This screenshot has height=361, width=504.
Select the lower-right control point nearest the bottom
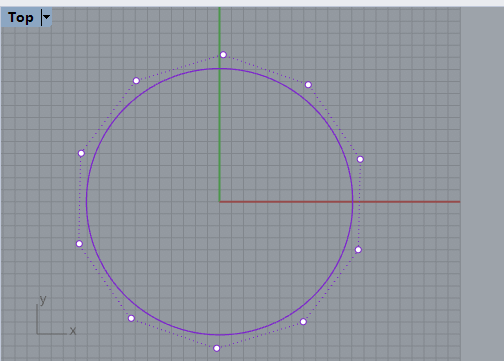pyautogui.click(x=303, y=322)
